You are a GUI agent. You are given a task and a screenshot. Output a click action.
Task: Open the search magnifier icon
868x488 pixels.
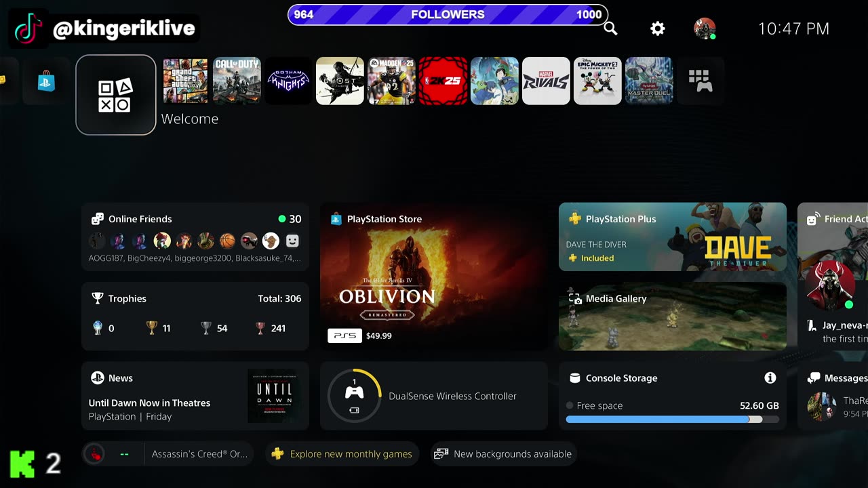[610, 28]
